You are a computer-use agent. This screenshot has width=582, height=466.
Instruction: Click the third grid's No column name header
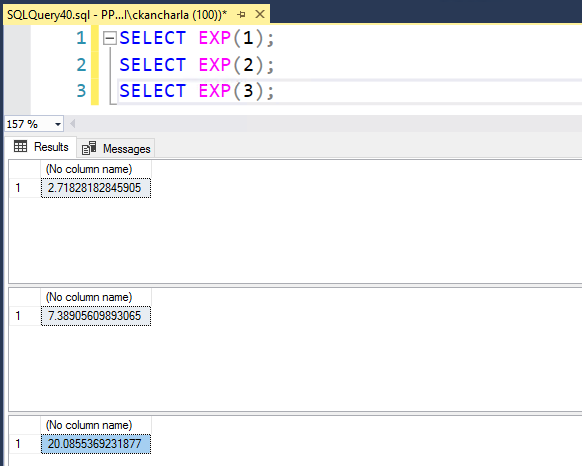[x=96, y=426]
